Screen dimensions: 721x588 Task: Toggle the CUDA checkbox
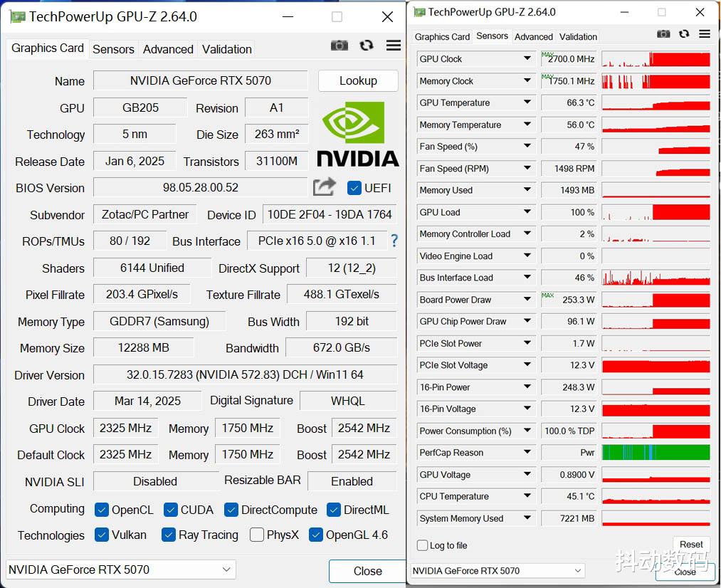tap(171, 510)
